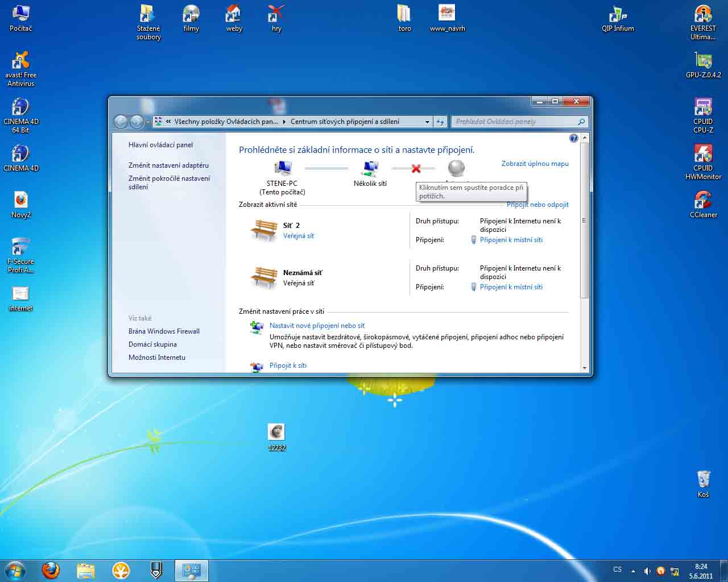Click the window's vertical scrollbar down arrow
728x582 pixels.
click(585, 368)
